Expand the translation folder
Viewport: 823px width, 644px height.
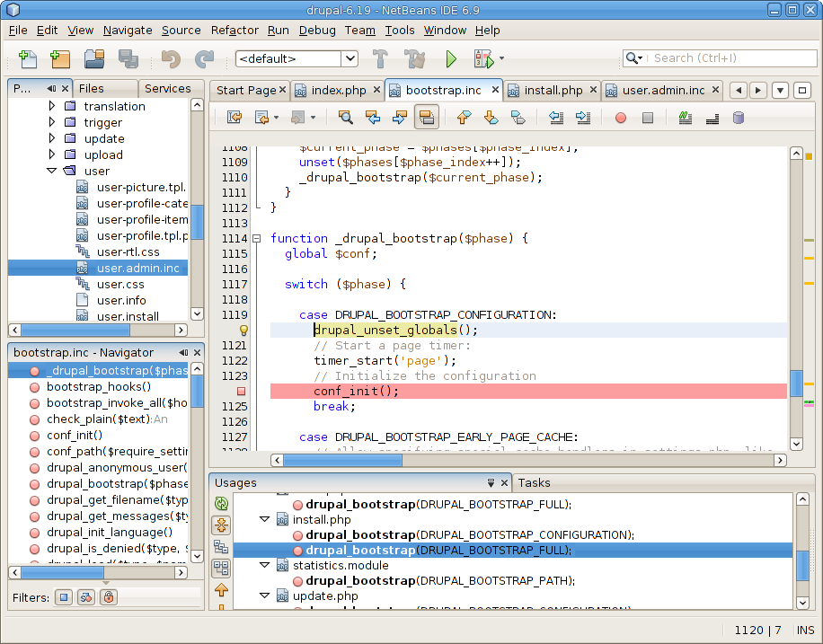click(x=51, y=106)
